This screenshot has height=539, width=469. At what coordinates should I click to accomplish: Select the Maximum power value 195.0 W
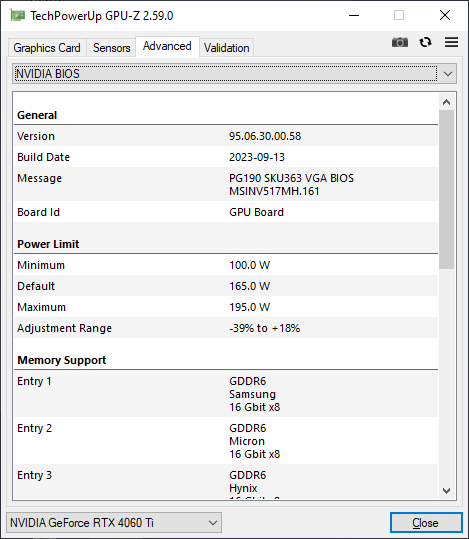[x=250, y=307]
